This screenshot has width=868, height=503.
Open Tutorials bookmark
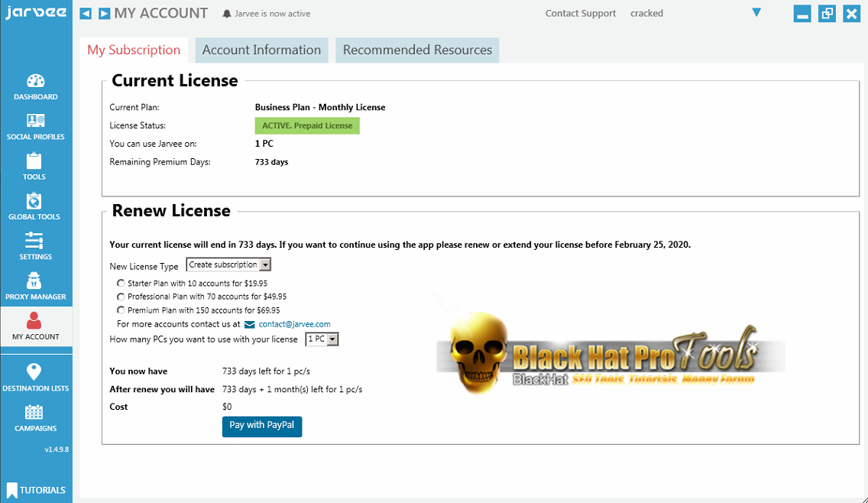coord(36,490)
